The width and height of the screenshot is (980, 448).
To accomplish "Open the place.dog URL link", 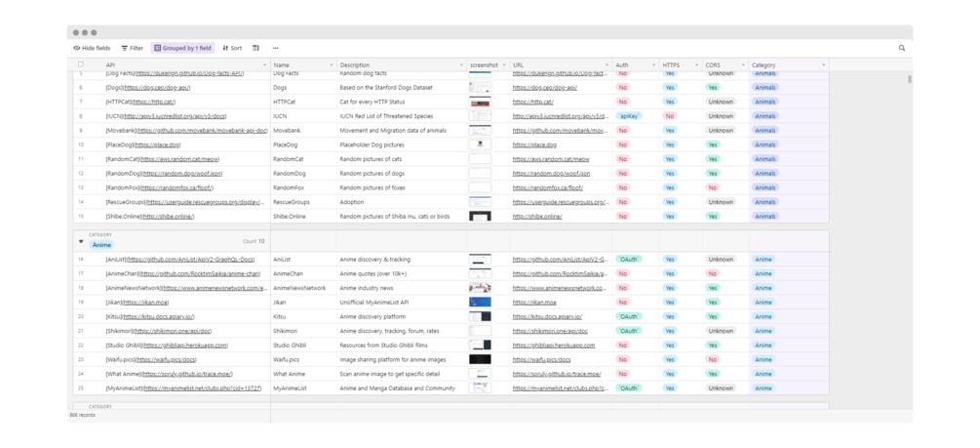I will pyautogui.click(x=534, y=144).
